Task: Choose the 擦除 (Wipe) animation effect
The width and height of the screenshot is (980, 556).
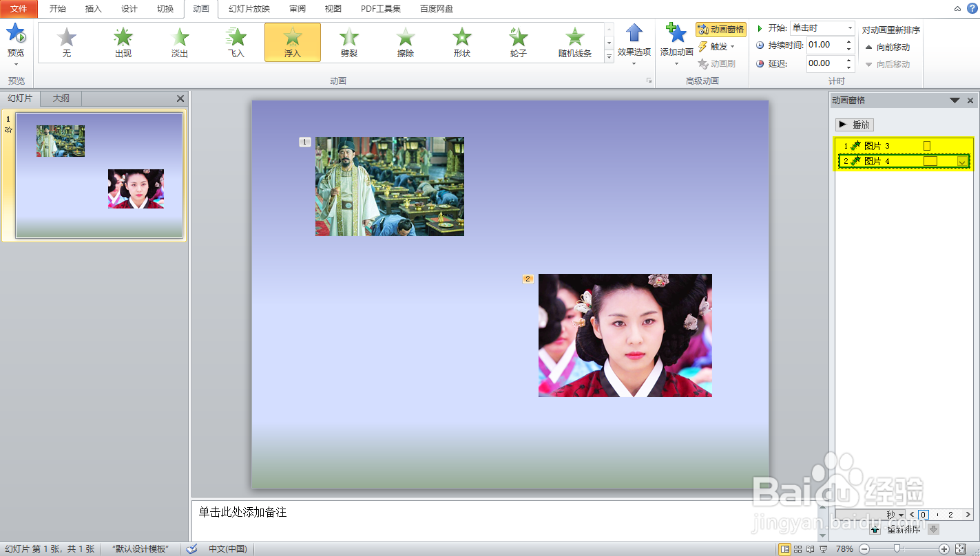Action: (405, 42)
